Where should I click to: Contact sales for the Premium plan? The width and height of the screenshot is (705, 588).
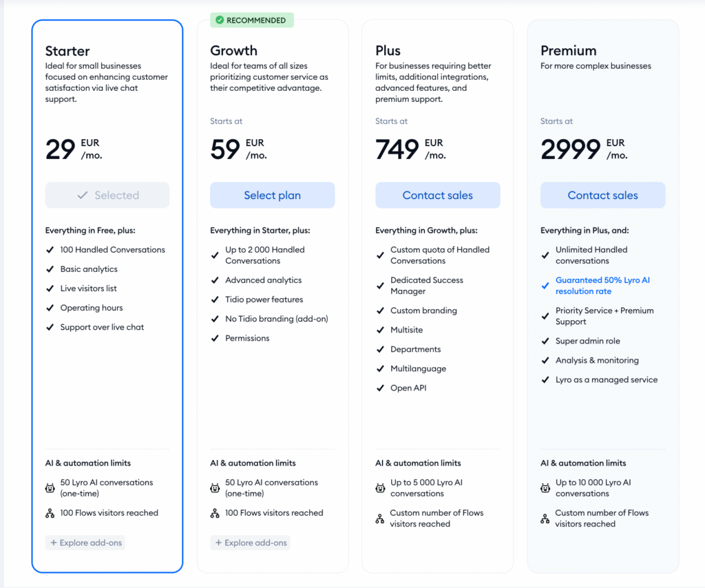[602, 195]
